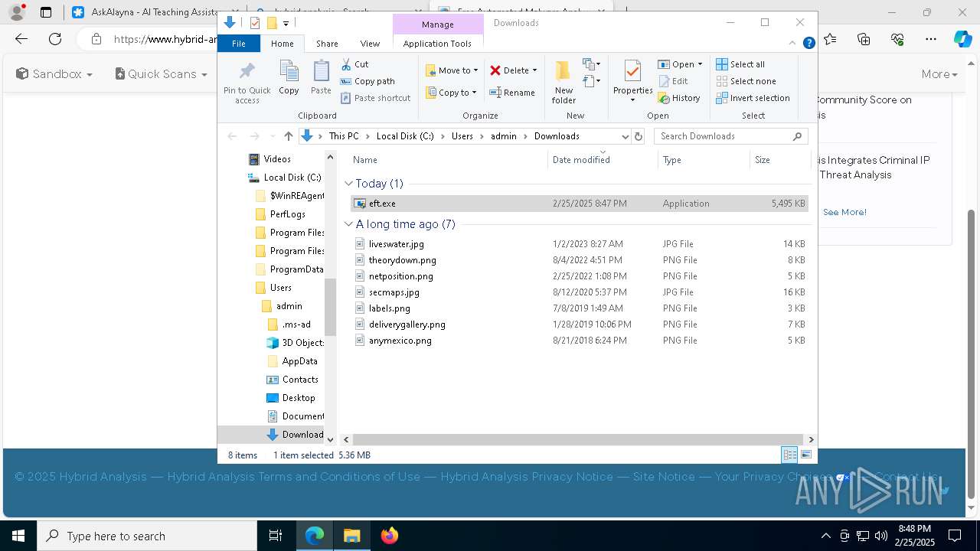Click the Explorer Help question mark
Viewport: 980px width, 551px height.
808,44
